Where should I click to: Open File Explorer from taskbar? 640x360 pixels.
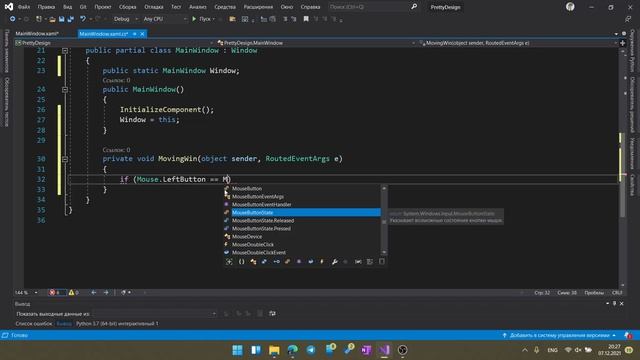pos(274,350)
